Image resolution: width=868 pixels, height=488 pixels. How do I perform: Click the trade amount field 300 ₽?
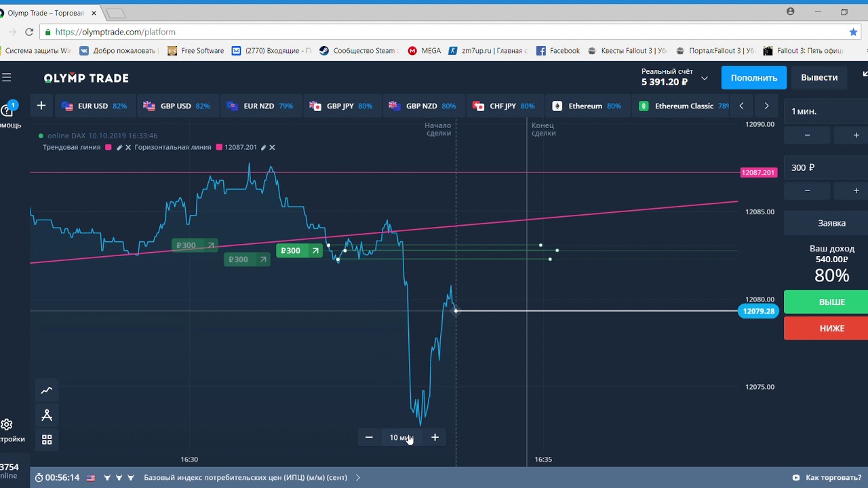tap(826, 167)
